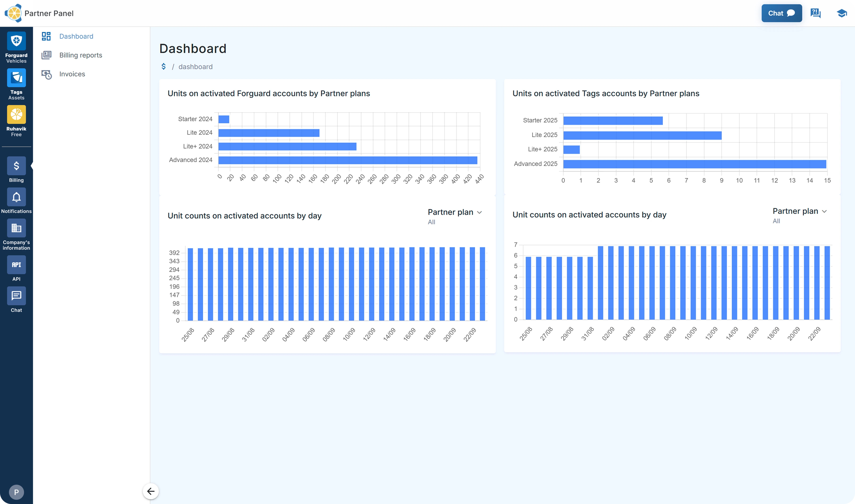Image resolution: width=855 pixels, height=504 pixels.
Task: Switch to Invoices
Action: 72,74
